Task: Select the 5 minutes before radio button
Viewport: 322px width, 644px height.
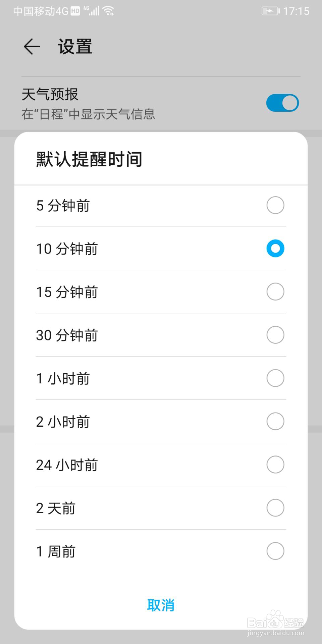Action: pos(275,205)
